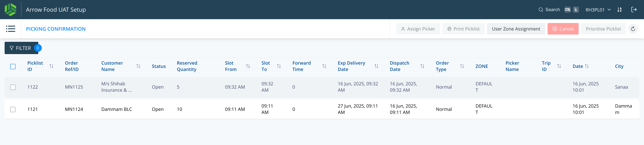The width and height of the screenshot is (644, 145).
Task: Sort by Exp Delivery Date column
Action: tap(376, 66)
